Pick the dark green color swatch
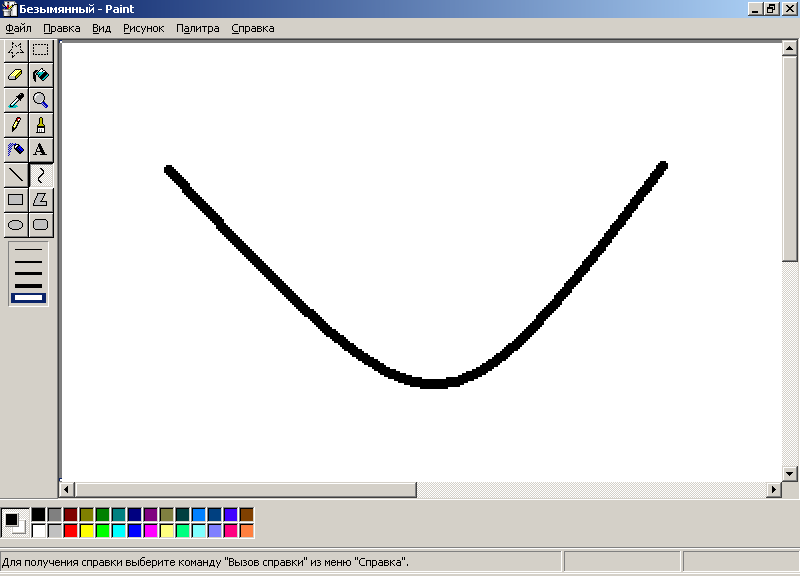This screenshot has width=800, height=576. coord(103,514)
